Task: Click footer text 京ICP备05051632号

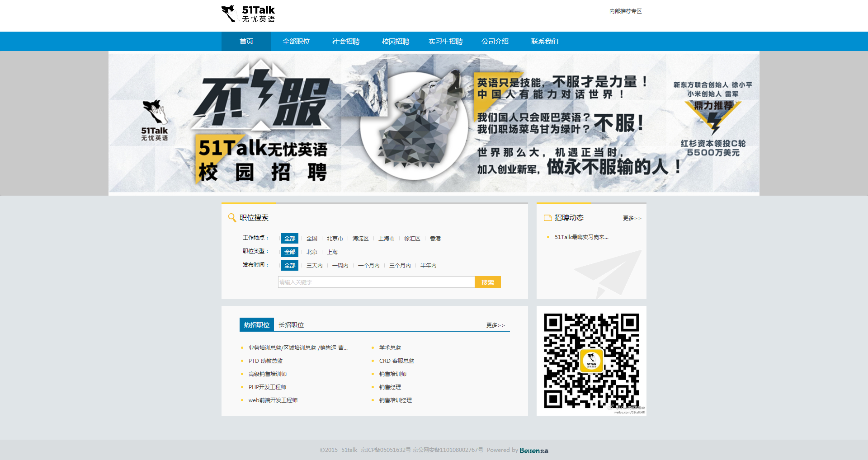Action: (386, 450)
